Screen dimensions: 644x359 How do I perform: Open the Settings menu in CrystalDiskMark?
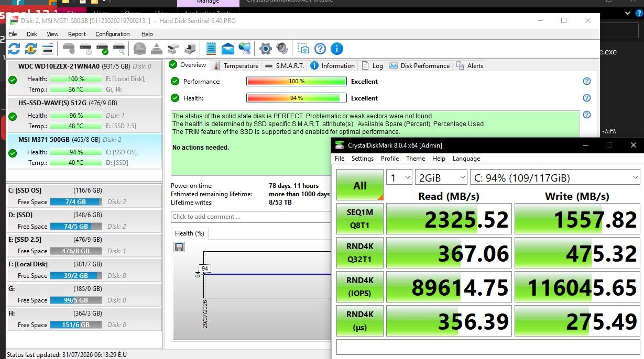tap(363, 158)
